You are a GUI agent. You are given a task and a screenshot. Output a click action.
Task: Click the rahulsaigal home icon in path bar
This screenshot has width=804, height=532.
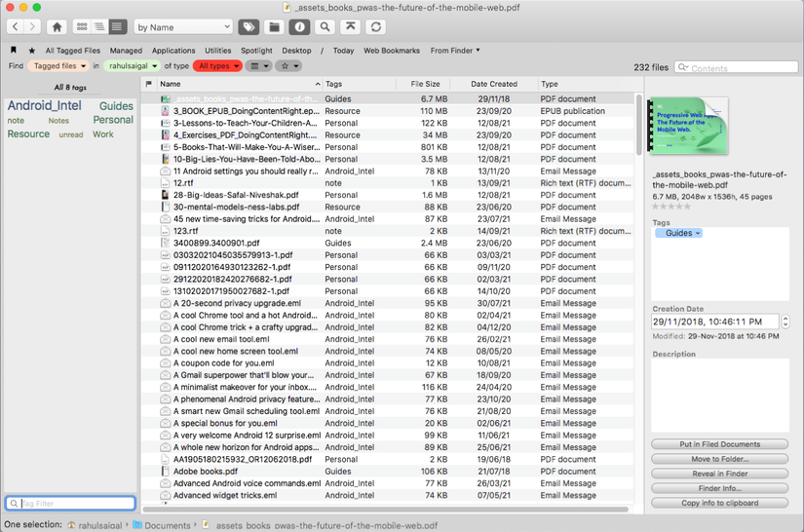point(71,525)
